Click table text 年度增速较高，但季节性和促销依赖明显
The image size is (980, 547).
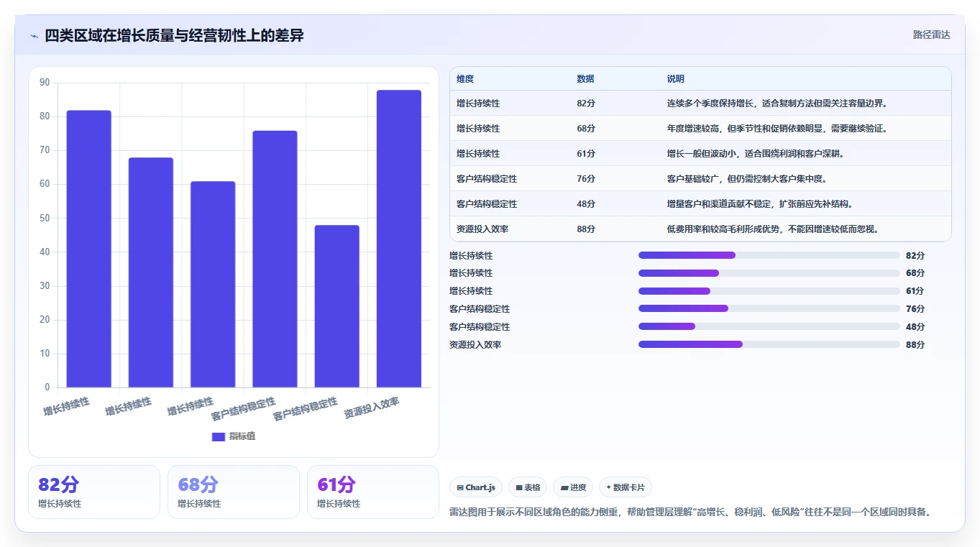coord(749,129)
